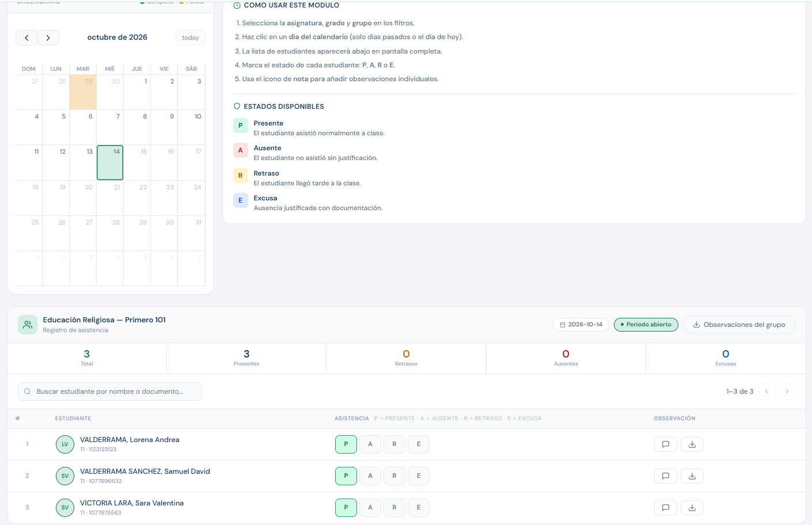Click the Presentes count tile

click(x=246, y=358)
